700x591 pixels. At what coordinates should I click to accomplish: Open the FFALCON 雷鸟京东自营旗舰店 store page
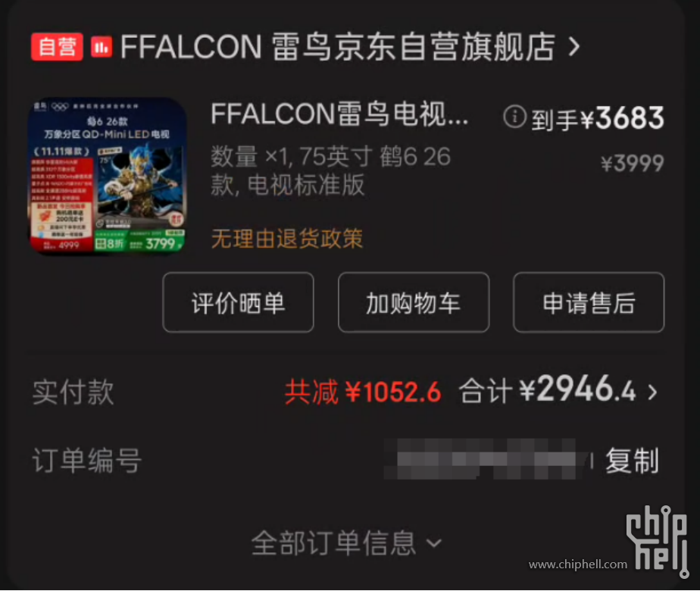tap(338, 46)
